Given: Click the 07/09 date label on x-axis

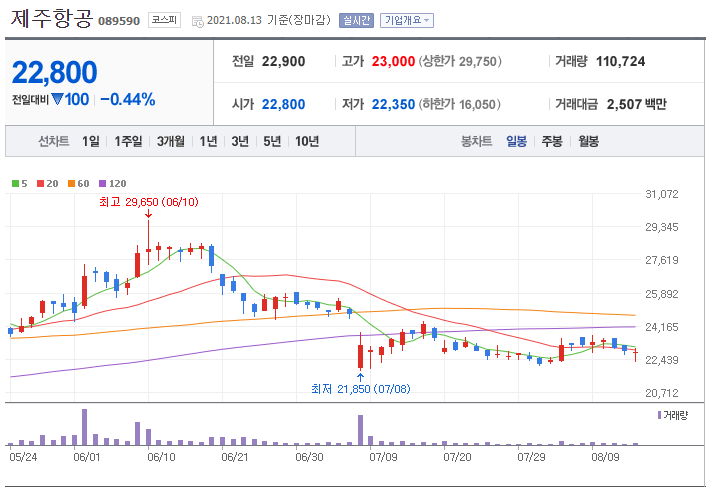Looking at the screenshot, I should click(383, 457).
